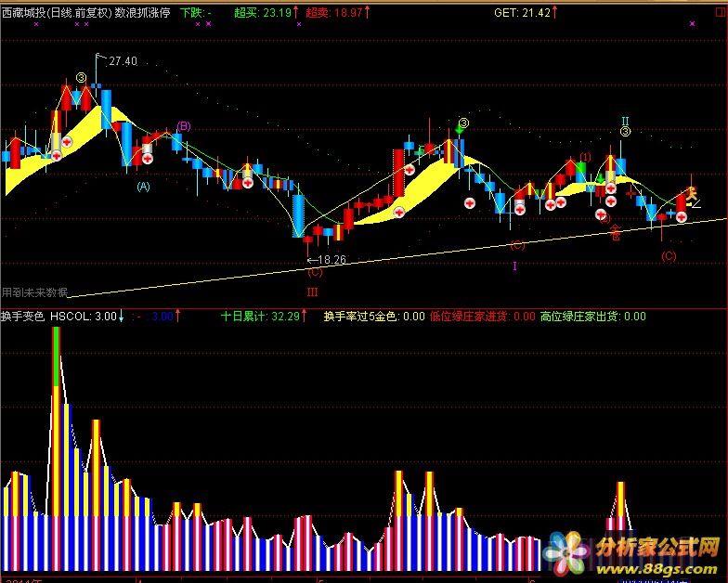This screenshot has width=728, height=583.
Task: Click the 用到未来数据 notice text
Action: tap(34, 291)
